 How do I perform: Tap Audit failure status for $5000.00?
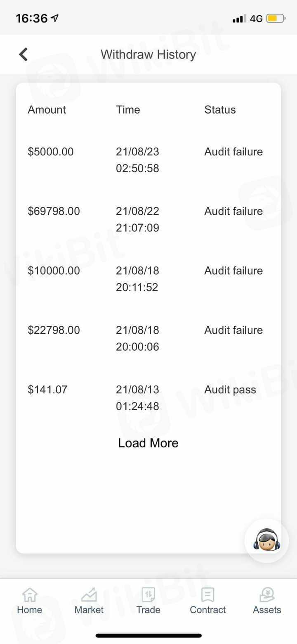click(233, 152)
